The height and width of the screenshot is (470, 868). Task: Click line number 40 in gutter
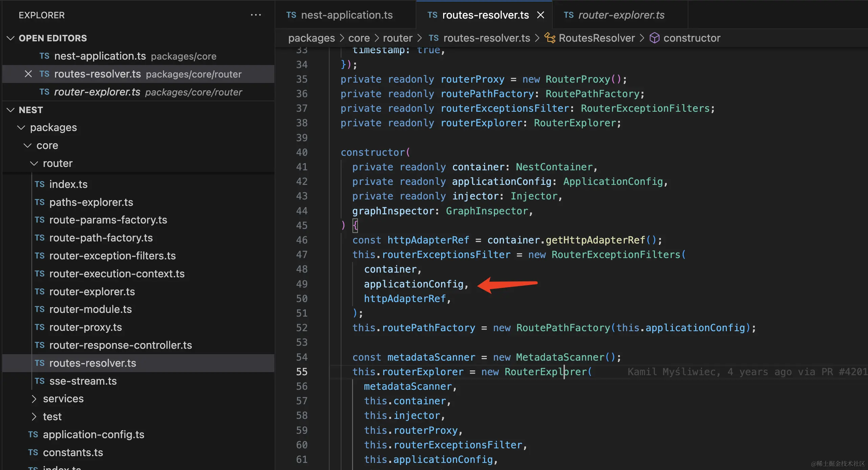[302, 152]
